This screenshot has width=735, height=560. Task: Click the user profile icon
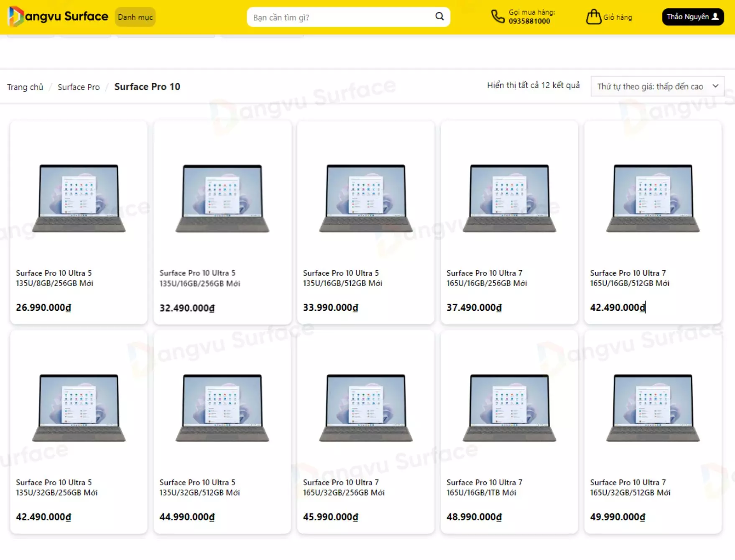(x=715, y=16)
